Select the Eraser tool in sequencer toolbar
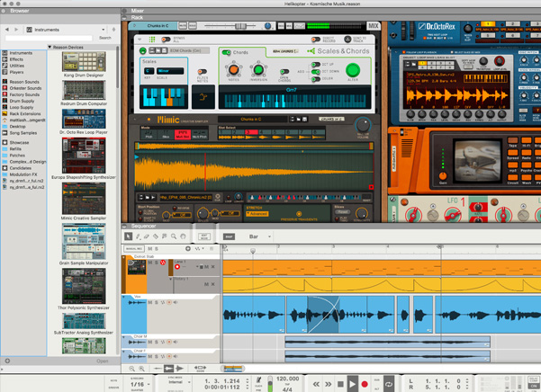The height and width of the screenshot is (392, 541). [147, 236]
